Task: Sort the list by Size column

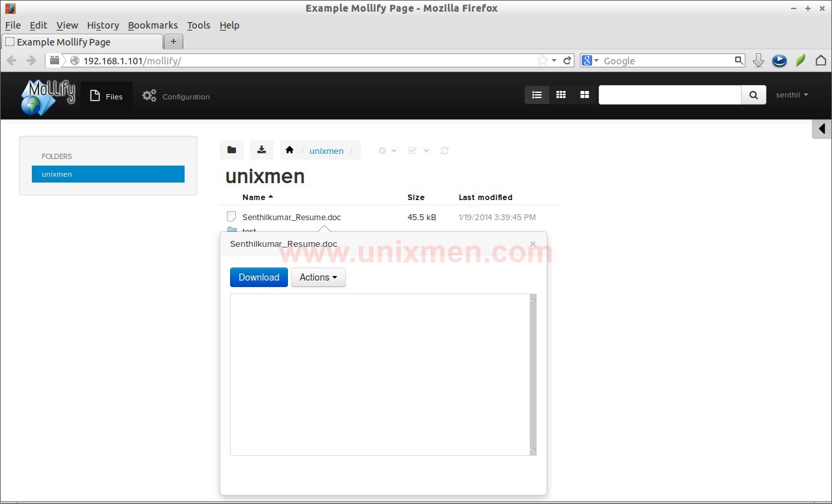Action: 416,197
